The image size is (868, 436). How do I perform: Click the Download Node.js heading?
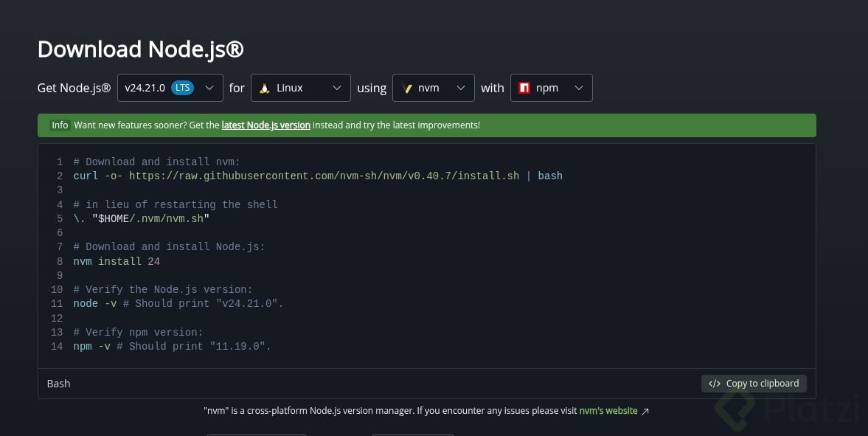point(141,49)
